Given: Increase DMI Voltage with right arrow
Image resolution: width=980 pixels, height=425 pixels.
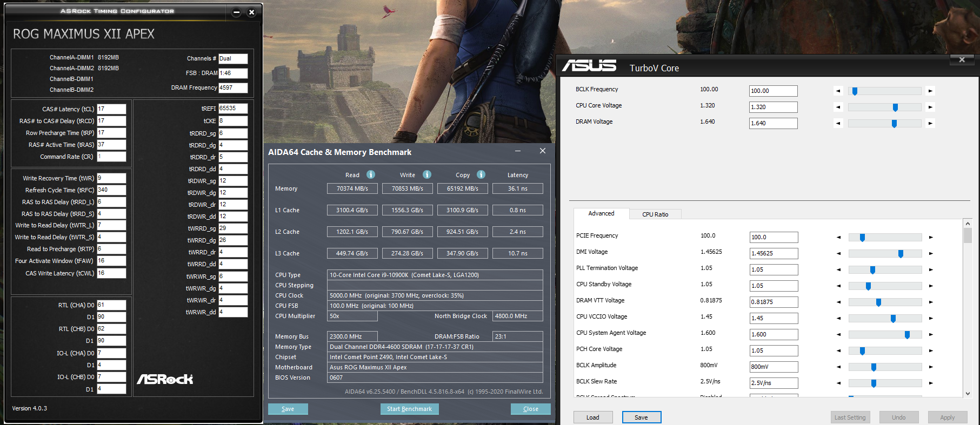Looking at the screenshot, I should click(931, 254).
